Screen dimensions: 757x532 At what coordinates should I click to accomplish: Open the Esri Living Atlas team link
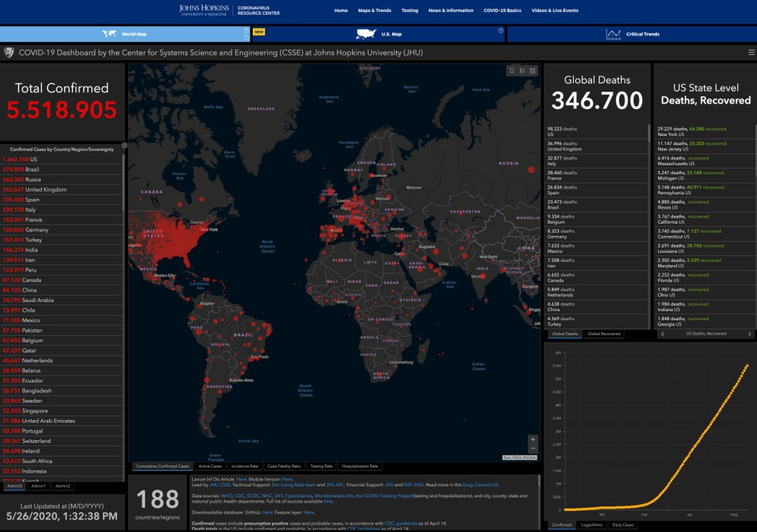[294, 484]
